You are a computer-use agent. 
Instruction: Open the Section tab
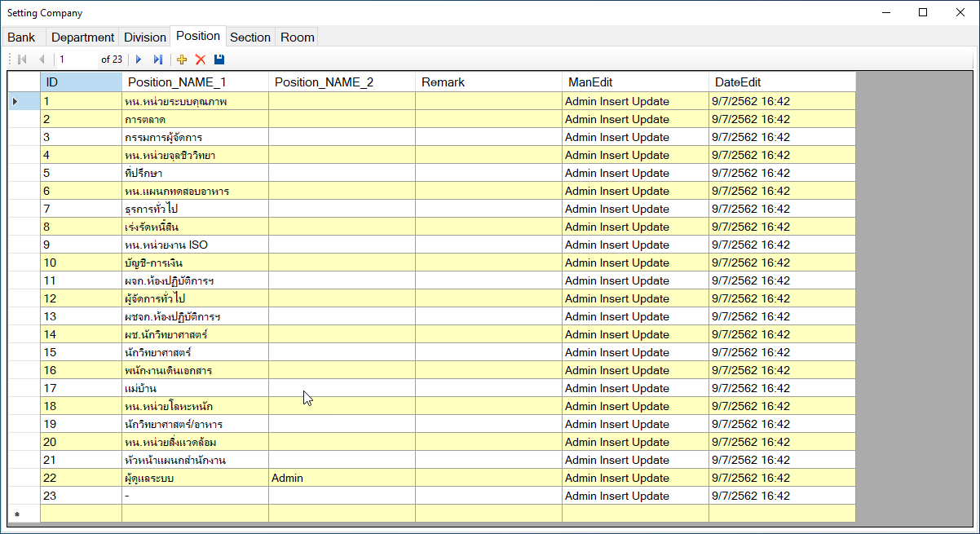[249, 38]
